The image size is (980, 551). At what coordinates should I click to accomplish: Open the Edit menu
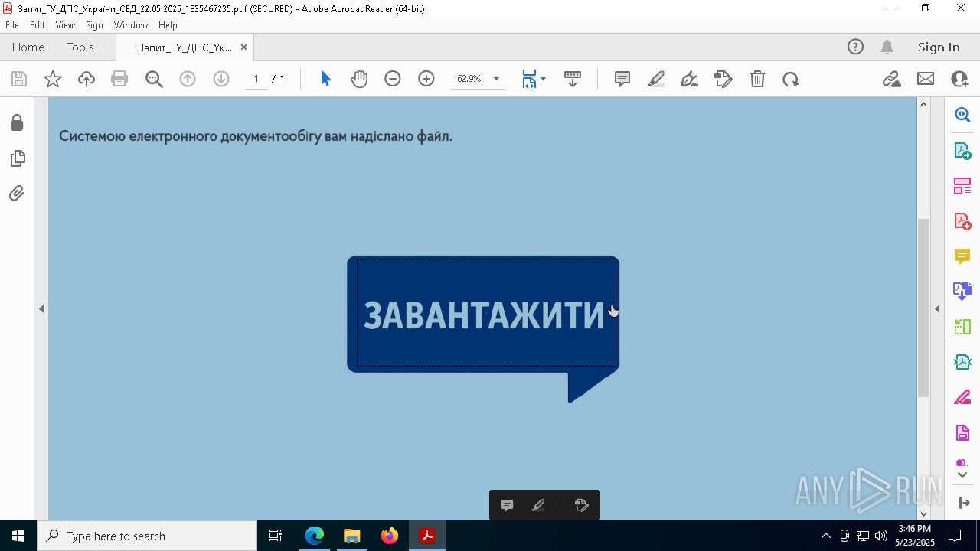[x=38, y=25]
